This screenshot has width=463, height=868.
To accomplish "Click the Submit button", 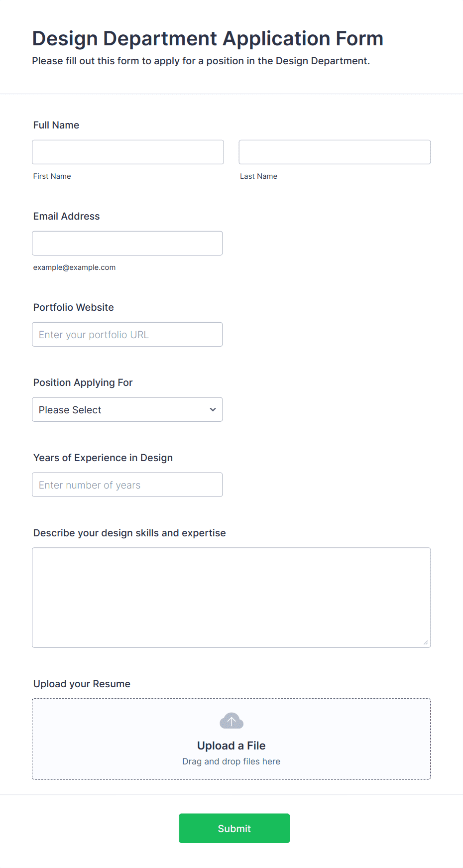I will pos(234,828).
